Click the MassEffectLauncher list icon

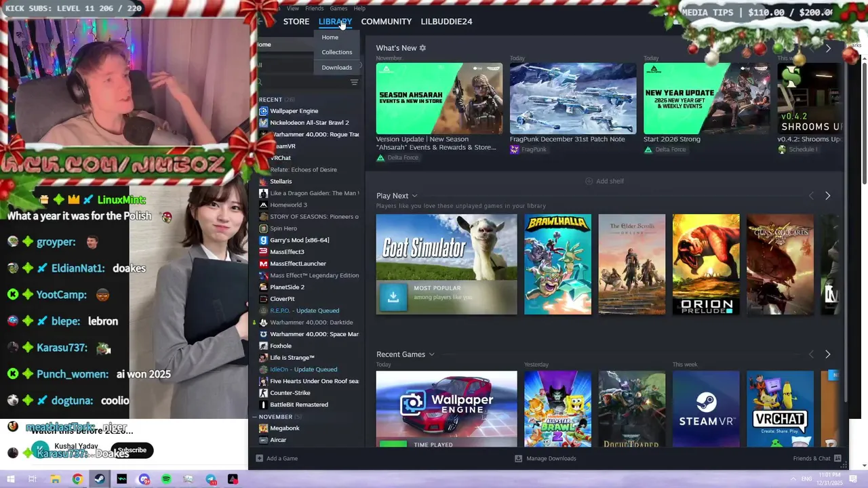click(x=263, y=264)
